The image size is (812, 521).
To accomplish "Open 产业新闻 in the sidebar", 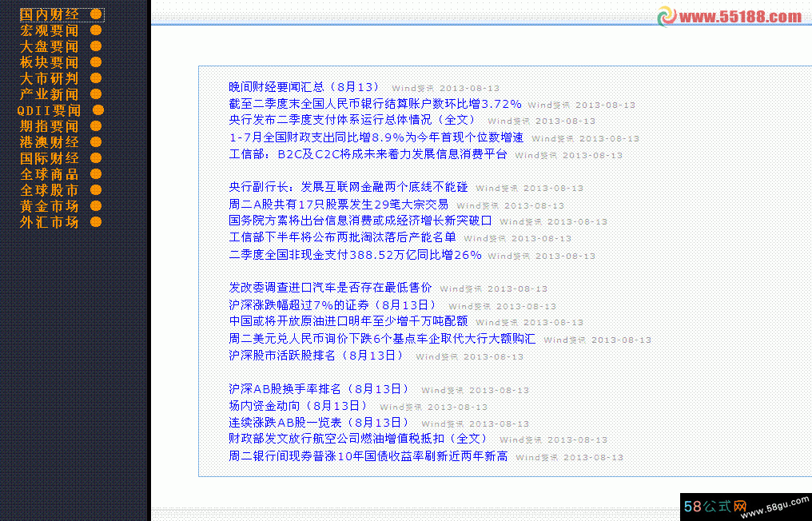I will click(50, 94).
